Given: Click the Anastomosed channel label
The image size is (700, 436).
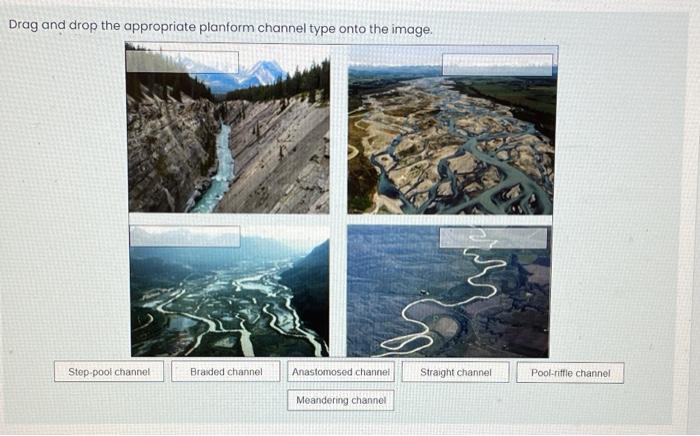Looking at the screenshot, I should click(341, 372).
